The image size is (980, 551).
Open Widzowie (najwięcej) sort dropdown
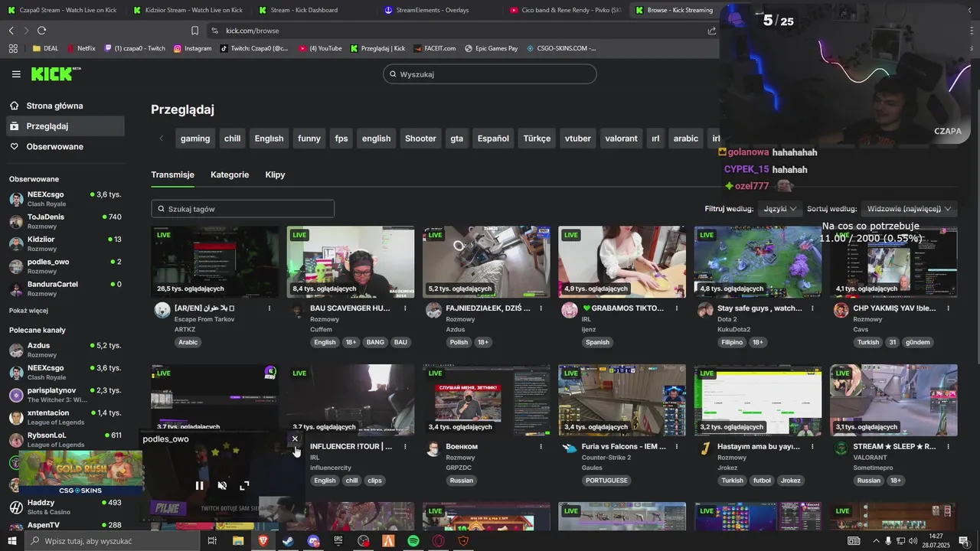click(x=909, y=209)
